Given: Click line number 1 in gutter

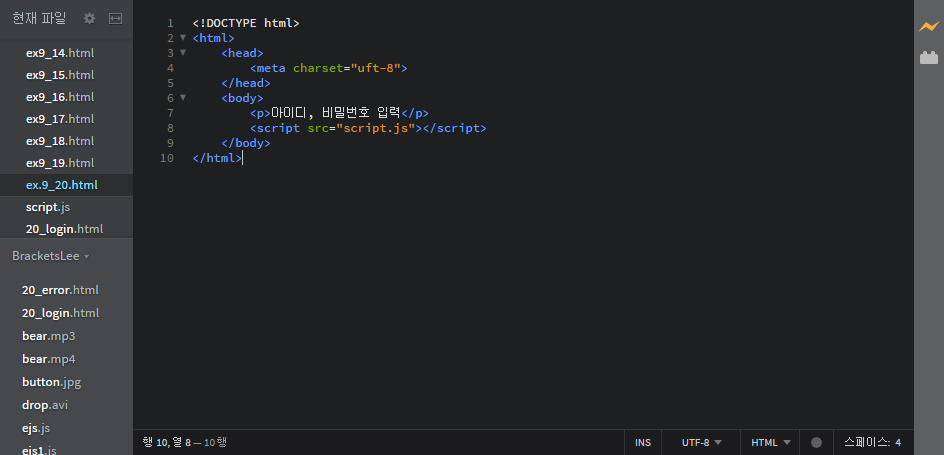Looking at the screenshot, I should [x=170, y=23].
